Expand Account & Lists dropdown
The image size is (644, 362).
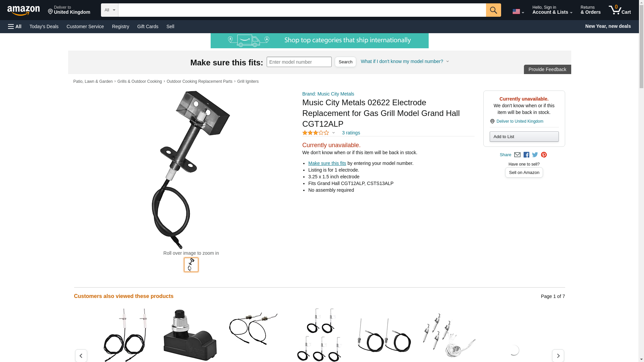(552, 10)
